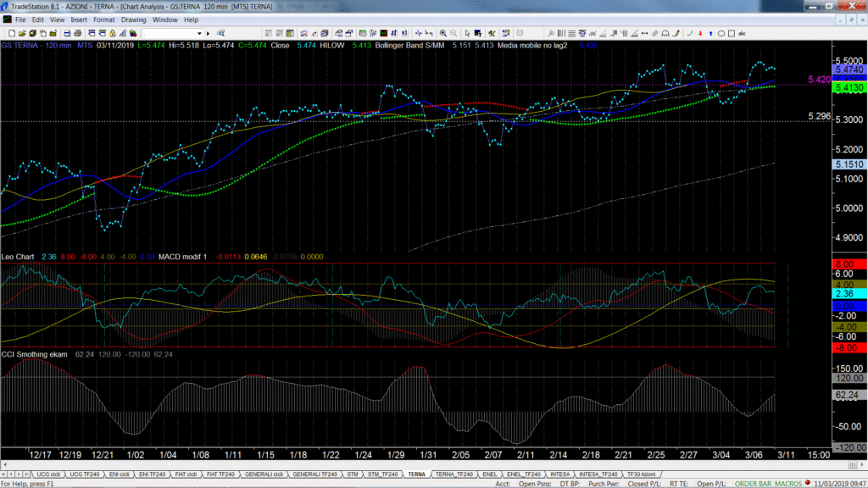This screenshot has width=868, height=488.
Task: Click the colored balls icon in toolbar
Action: (x=133, y=34)
